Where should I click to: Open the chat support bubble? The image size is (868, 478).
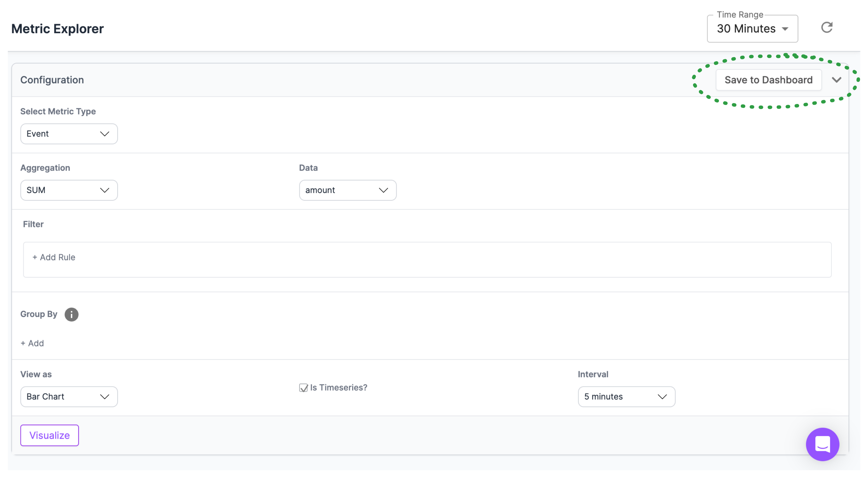click(x=822, y=444)
